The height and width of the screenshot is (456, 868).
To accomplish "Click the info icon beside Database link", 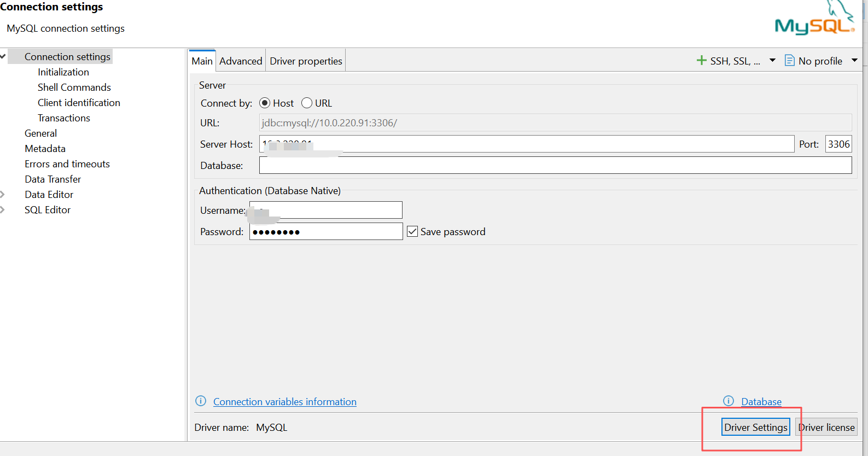I will 729,401.
